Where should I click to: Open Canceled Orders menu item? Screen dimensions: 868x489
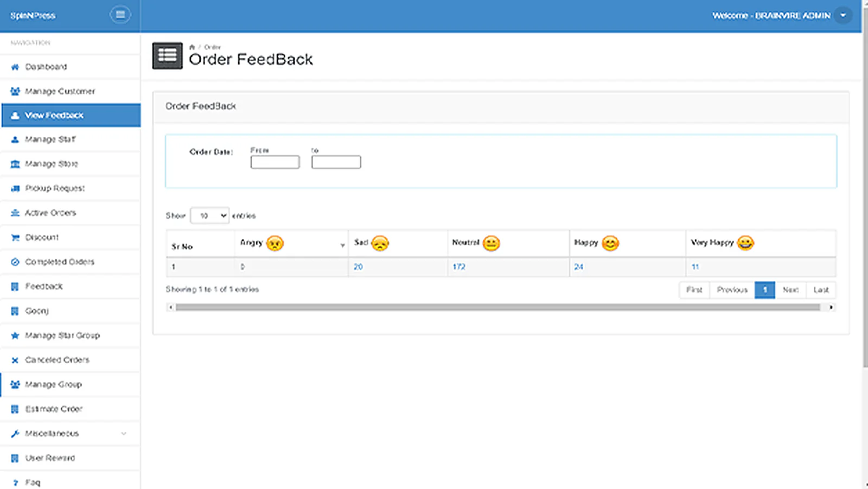coord(71,360)
